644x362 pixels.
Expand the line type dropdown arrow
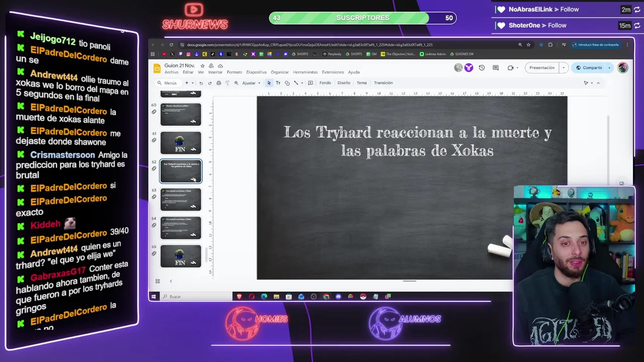(302, 83)
